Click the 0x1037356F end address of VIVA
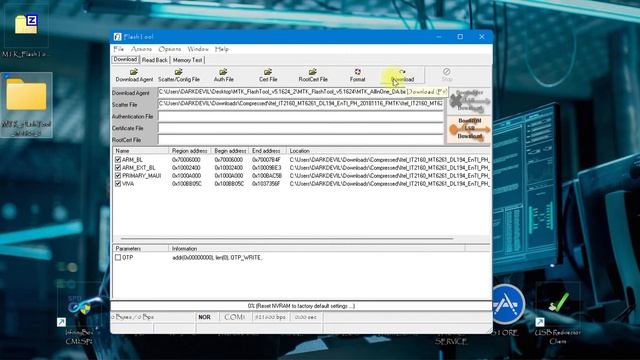Viewport: 640px width, 360px height. [x=266, y=184]
